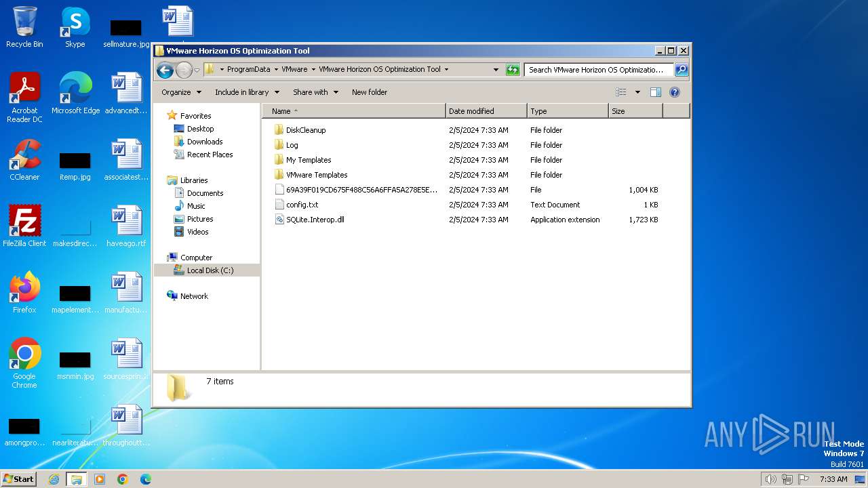The image size is (868, 488).
Task: Select the 69A39F019CD675F488C56A6FFA5A278E5E file
Action: [361, 190]
